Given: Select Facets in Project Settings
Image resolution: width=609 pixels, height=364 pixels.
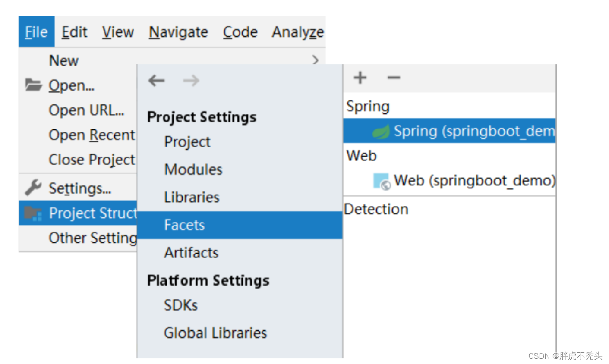Looking at the screenshot, I should coord(240,225).
